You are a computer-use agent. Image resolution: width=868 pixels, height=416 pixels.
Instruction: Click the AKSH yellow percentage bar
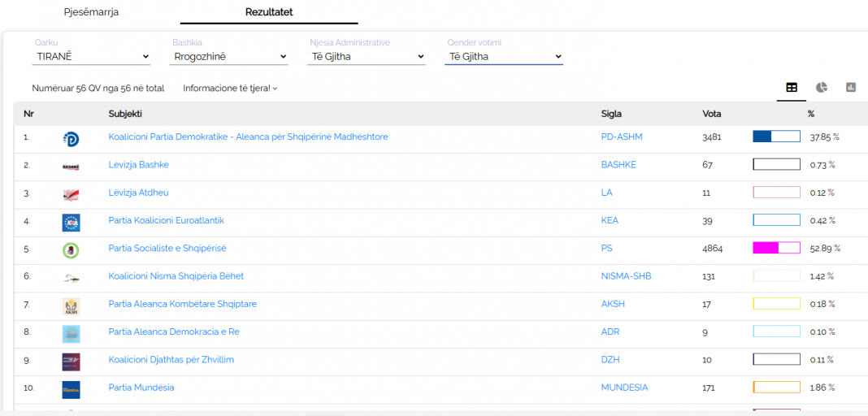776,304
